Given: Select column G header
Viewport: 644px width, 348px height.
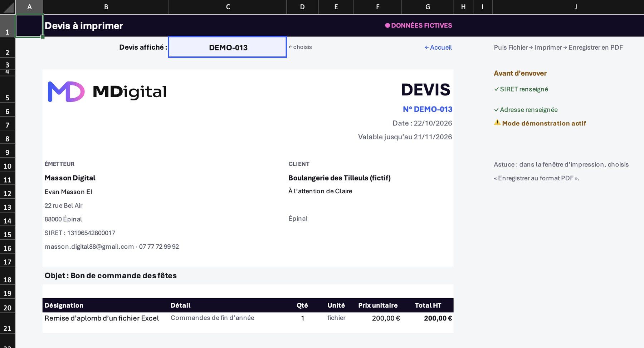Looking at the screenshot, I should 428,7.
